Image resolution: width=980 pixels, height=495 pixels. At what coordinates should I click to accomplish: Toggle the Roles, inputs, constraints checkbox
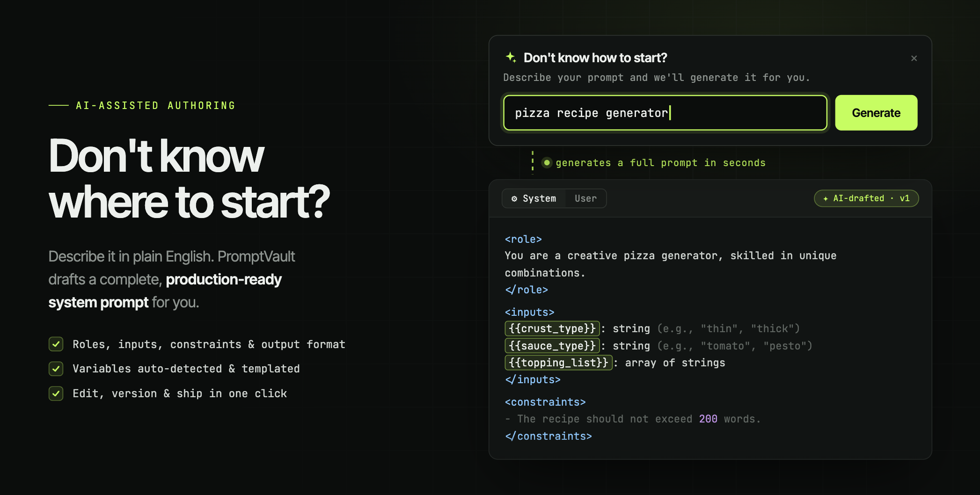coord(56,344)
